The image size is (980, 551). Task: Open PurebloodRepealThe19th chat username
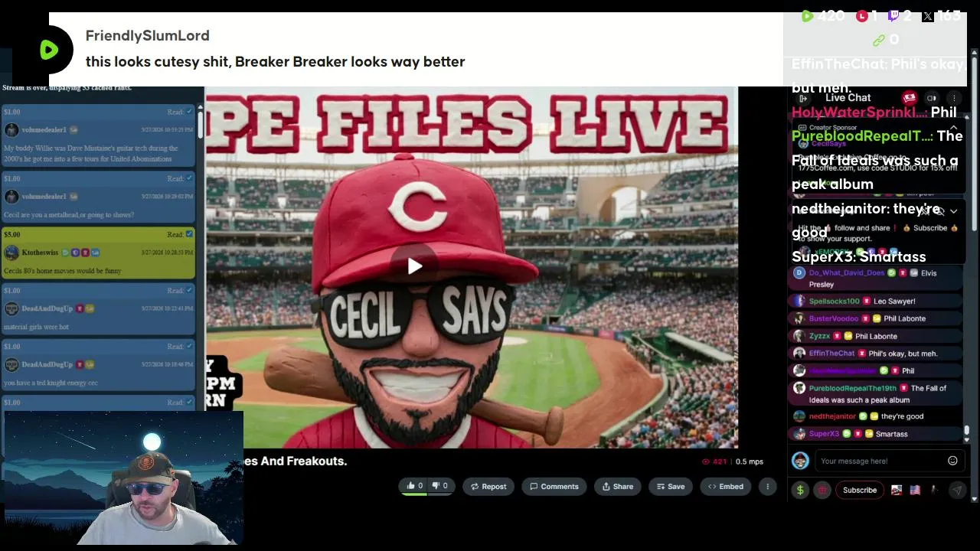tap(852, 388)
